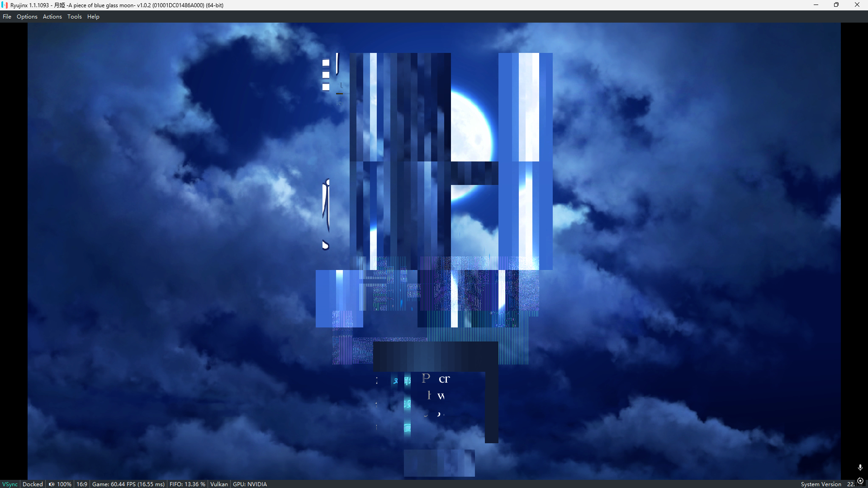The width and height of the screenshot is (868, 488).
Task: Open the Options menu
Action: tap(27, 17)
